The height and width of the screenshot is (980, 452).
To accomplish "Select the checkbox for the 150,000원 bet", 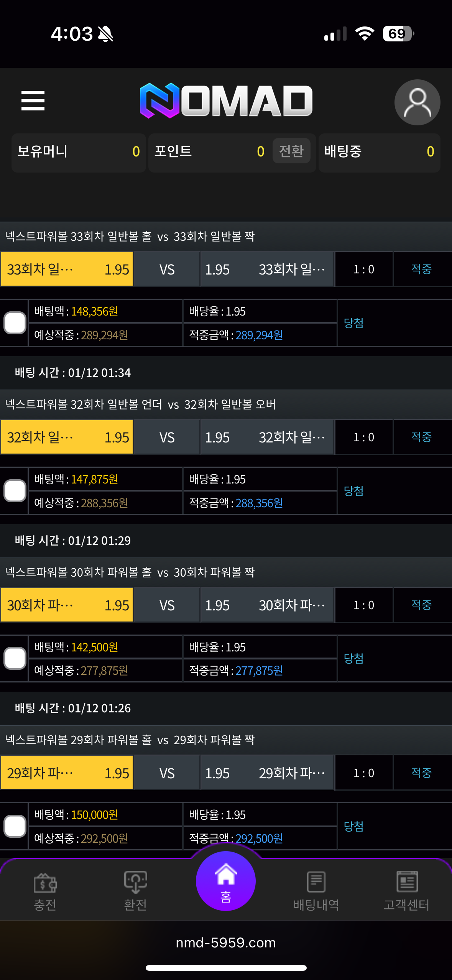I will (x=15, y=826).
